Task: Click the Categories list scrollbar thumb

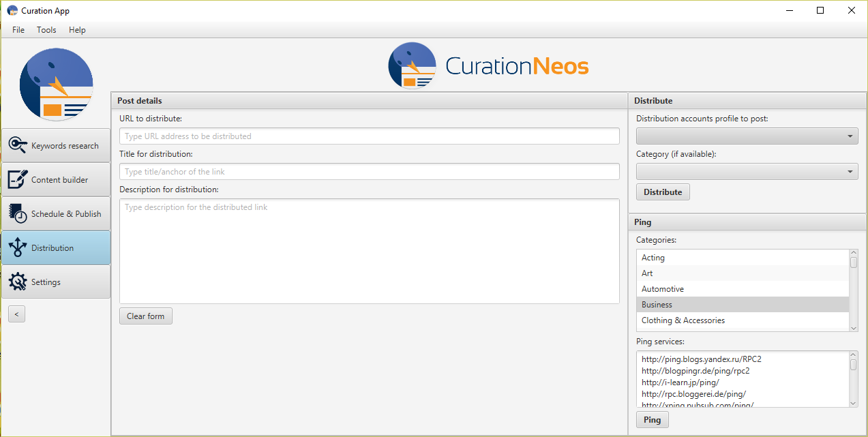Action: [854, 262]
